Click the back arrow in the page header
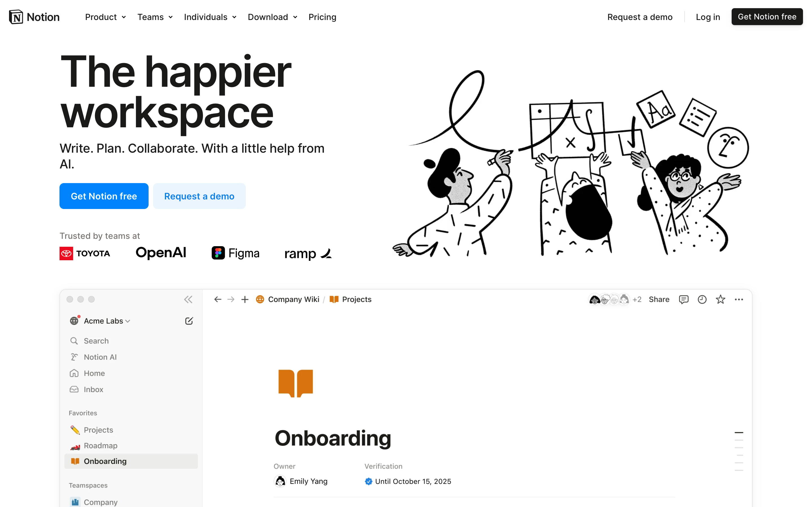Screen dimensions: 812x507 click(x=218, y=299)
